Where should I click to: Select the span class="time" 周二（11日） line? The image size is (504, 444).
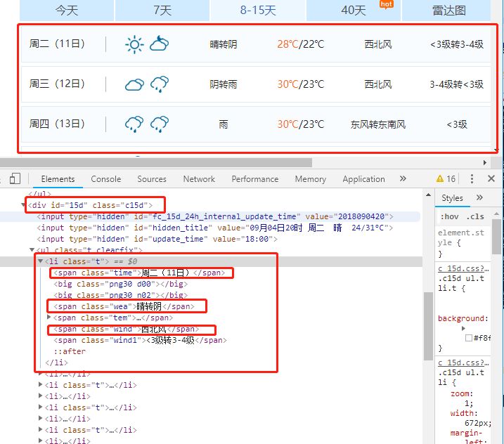139,273
